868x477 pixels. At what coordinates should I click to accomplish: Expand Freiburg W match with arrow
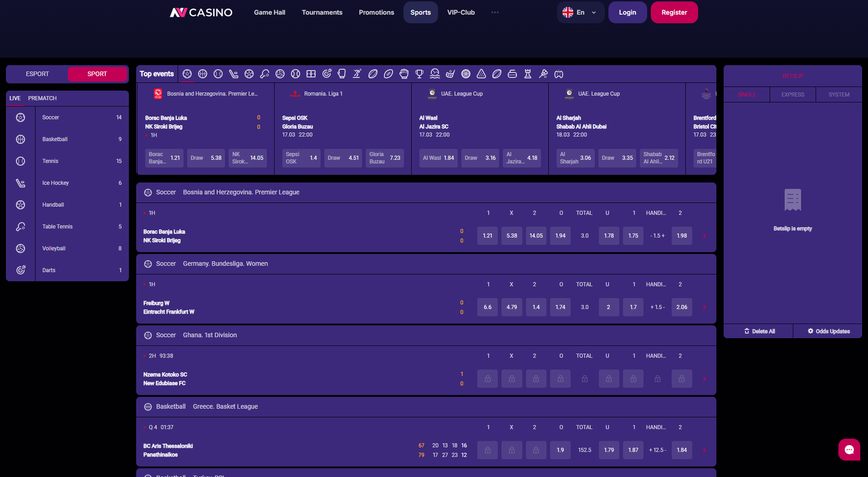(x=704, y=307)
